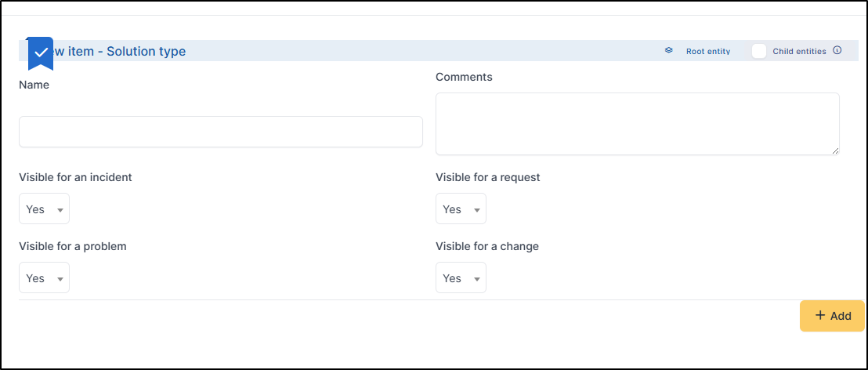
Task: Expand the Visible for a change dropdown
Action: click(x=461, y=278)
